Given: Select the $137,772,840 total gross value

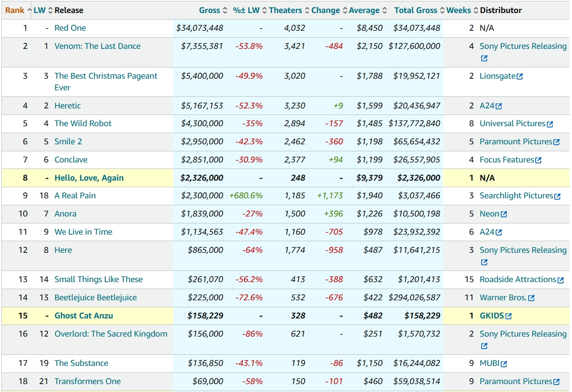Looking at the screenshot, I should (x=414, y=123).
